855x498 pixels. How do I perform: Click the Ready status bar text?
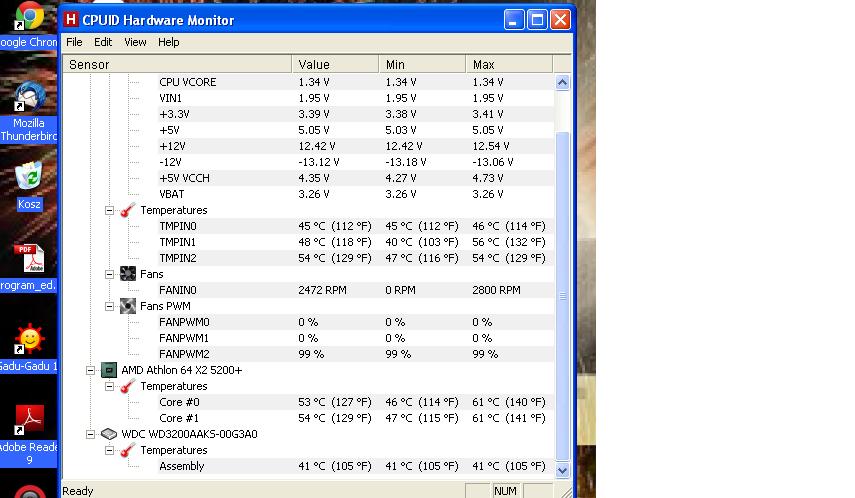(x=78, y=491)
